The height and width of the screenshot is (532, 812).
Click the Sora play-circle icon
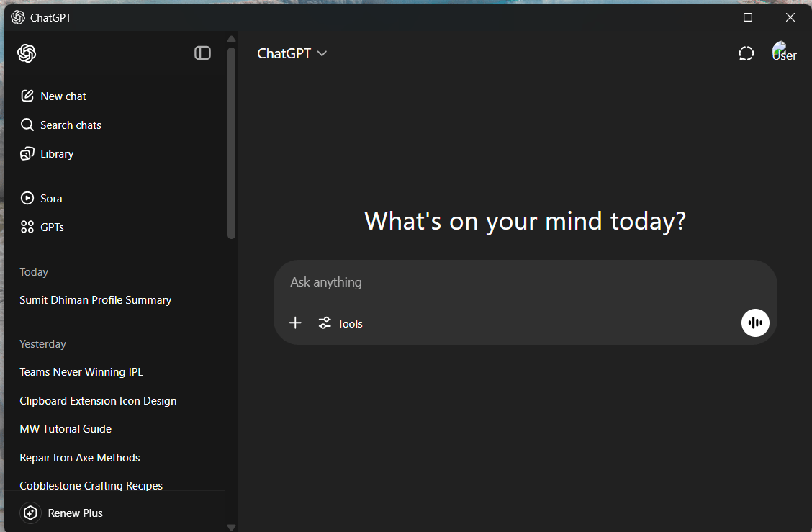pyautogui.click(x=27, y=198)
